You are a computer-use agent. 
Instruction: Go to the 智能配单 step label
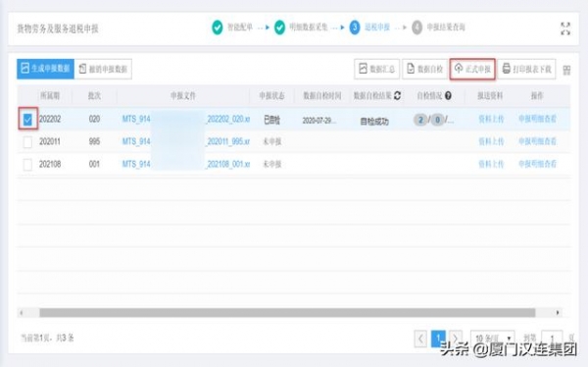click(240, 27)
